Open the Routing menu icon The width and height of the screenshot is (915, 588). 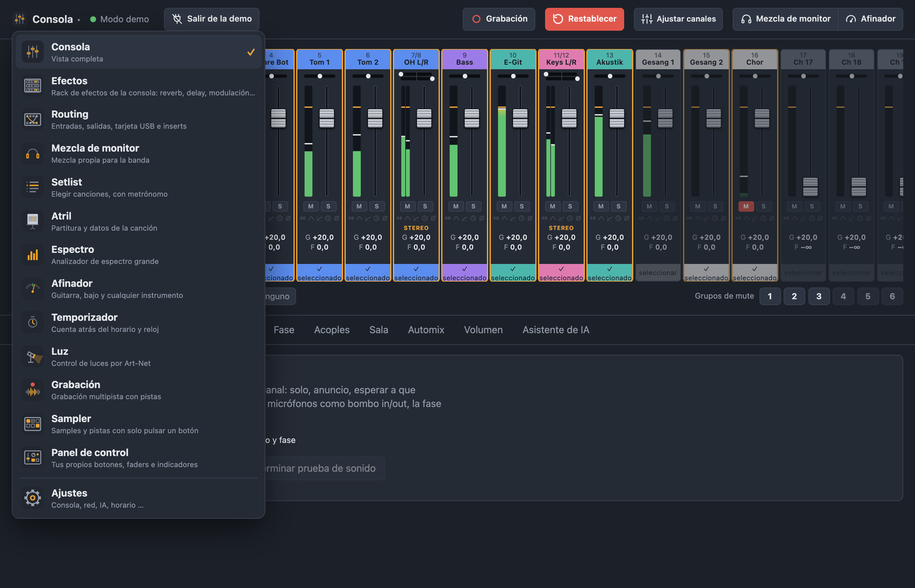click(x=33, y=120)
